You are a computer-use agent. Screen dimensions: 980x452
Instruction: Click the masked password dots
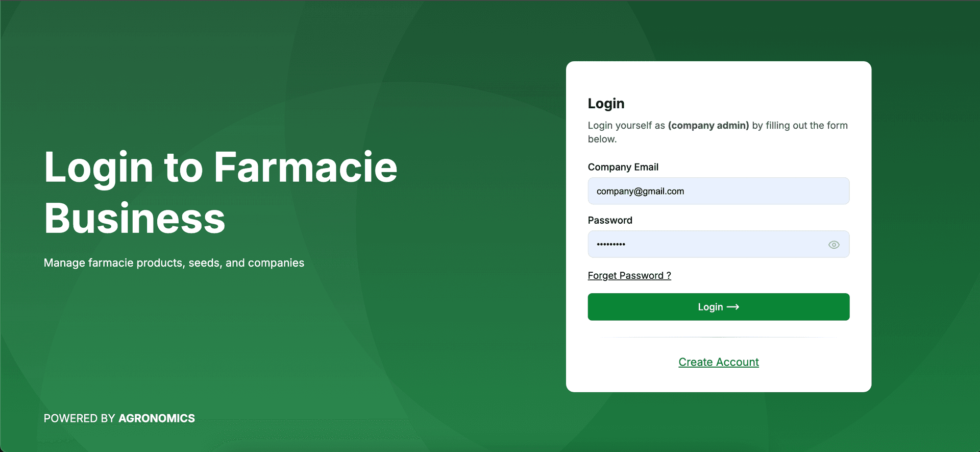point(610,244)
